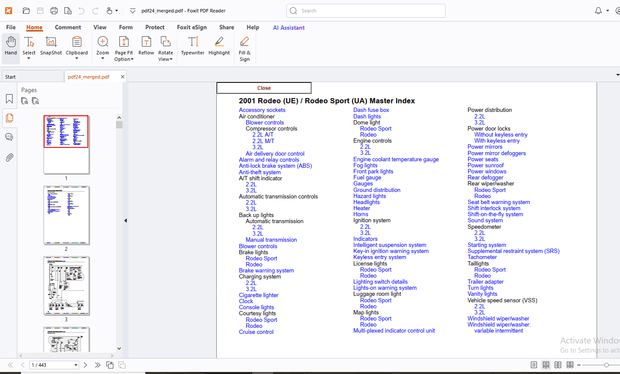Select the Hand tool

click(11, 45)
